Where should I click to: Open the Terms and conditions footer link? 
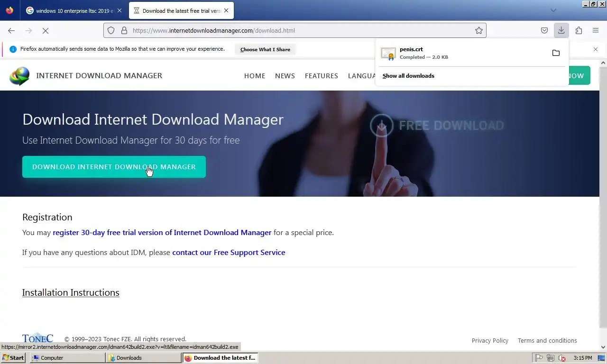[547, 341]
